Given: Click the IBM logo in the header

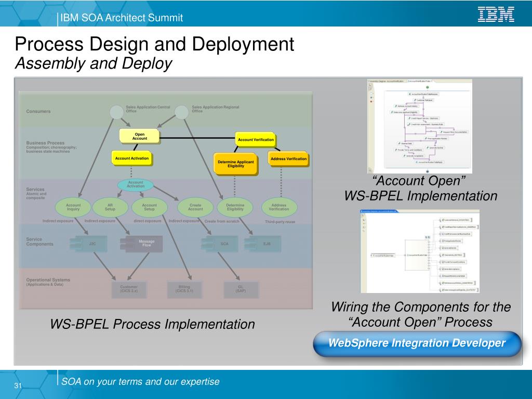Looking at the screenshot, I should pyautogui.click(x=496, y=15).
